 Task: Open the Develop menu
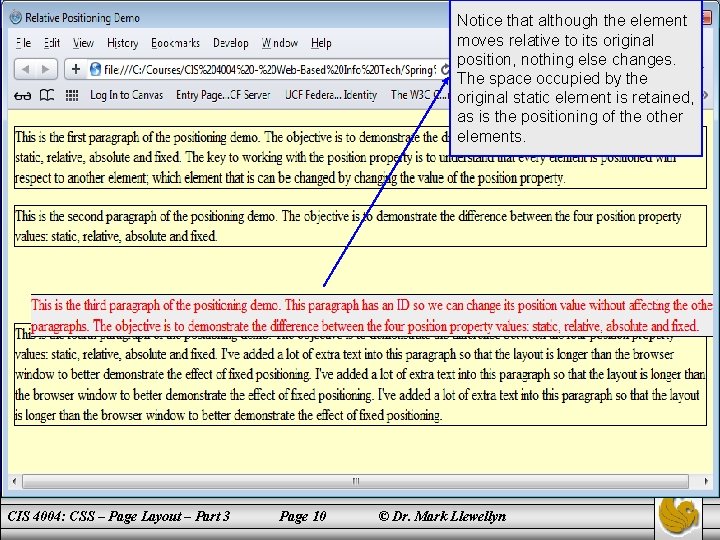click(231, 43)
